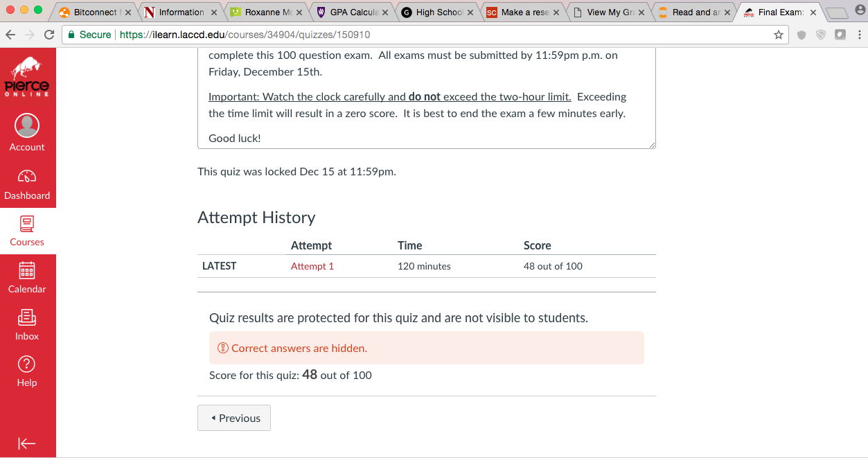Open the Account sidebar menu
Screen dimensions: 868x458
(27, 133)
